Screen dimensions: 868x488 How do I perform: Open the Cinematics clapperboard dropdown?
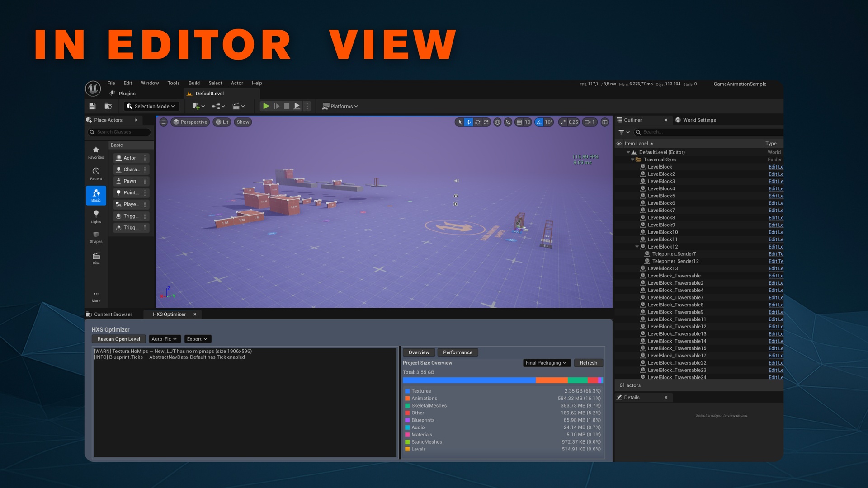pyautogui.click(x=238, y=106)
